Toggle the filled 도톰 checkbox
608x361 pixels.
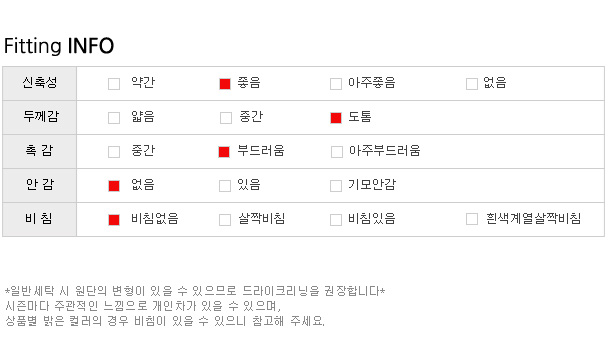pos(336,118)
